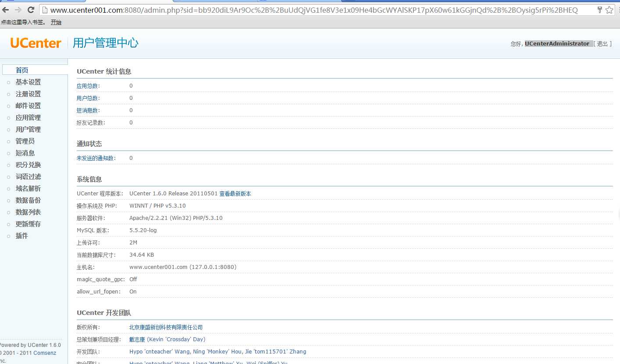Click the WINNT / PHP v5.3.10 value
The height and width of the screenshot is (364, 620).
(x=157, y=206)
